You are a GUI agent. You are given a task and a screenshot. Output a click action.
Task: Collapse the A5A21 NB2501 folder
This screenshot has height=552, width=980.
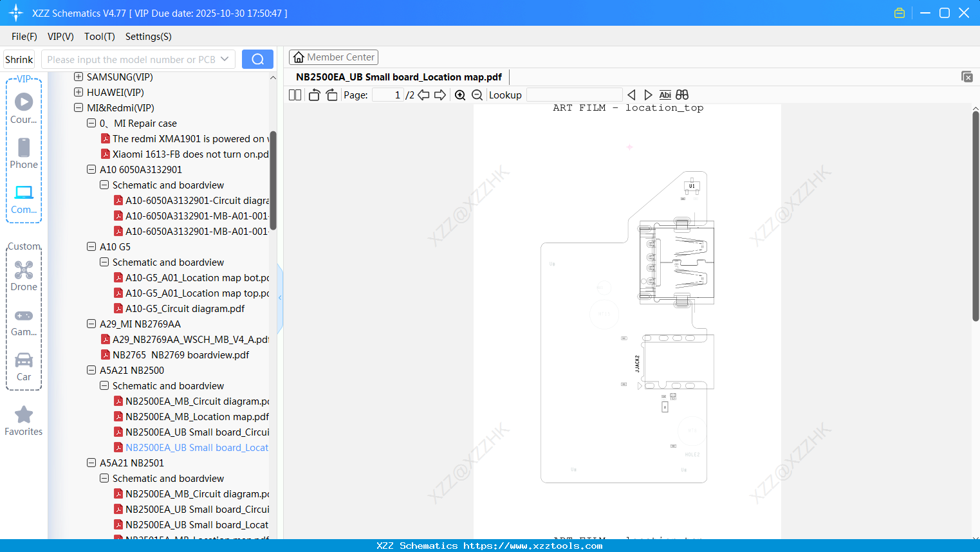(x=91, y=463)
